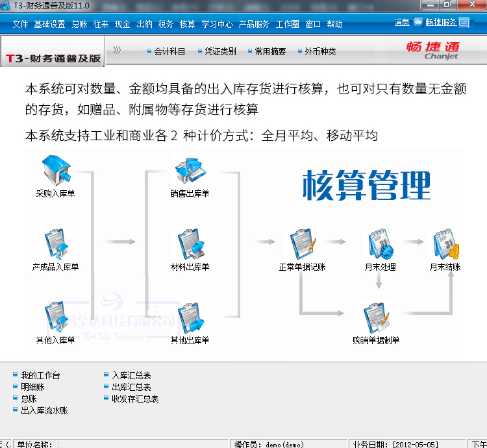487x448 pixels.
Task: Launch 正常单据记账 icon
Action: coord(303,244)
